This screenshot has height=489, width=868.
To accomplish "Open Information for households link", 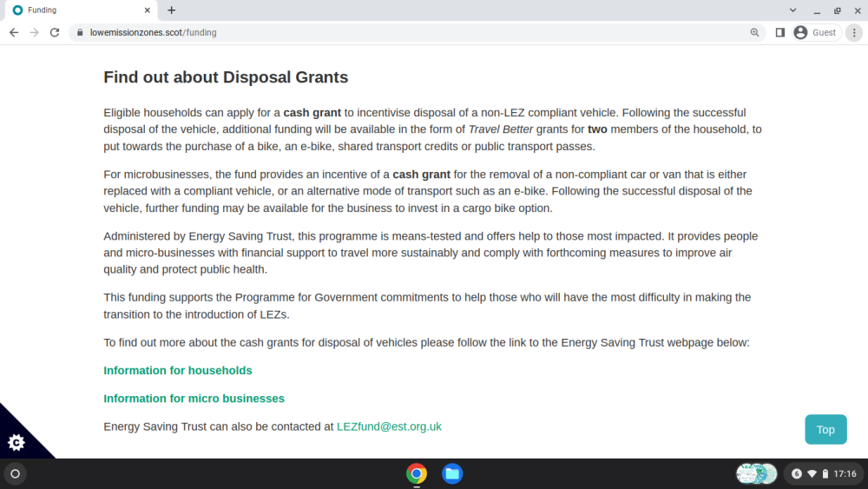I will point(178,371).
